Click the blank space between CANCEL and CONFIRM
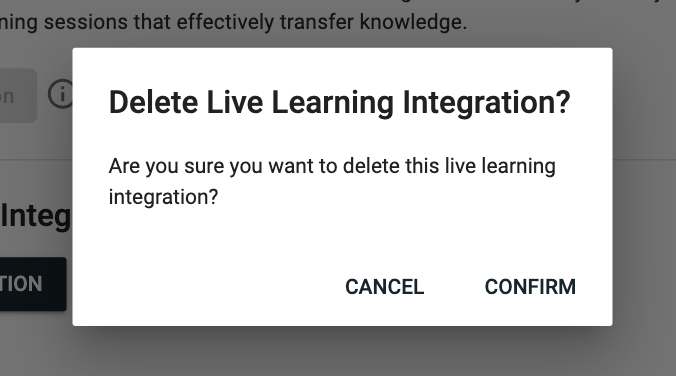The width and height of the screenshot is (676, 376). pos(454,287)
